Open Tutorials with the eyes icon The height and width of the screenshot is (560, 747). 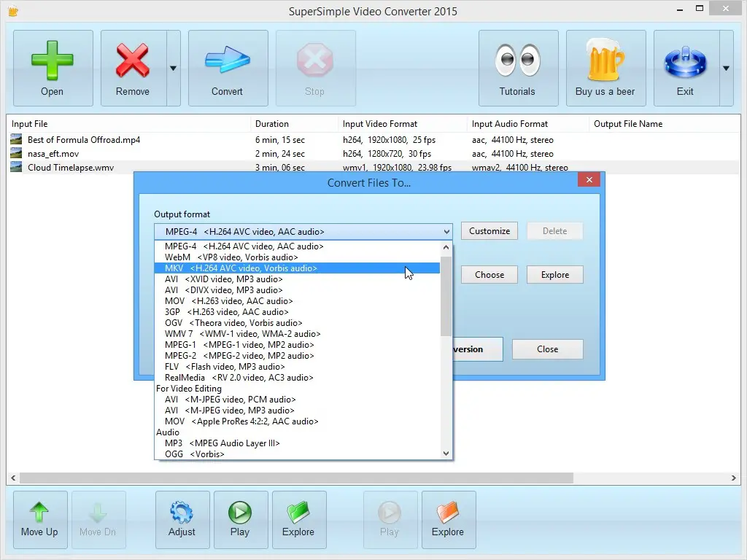click(519, 68)
